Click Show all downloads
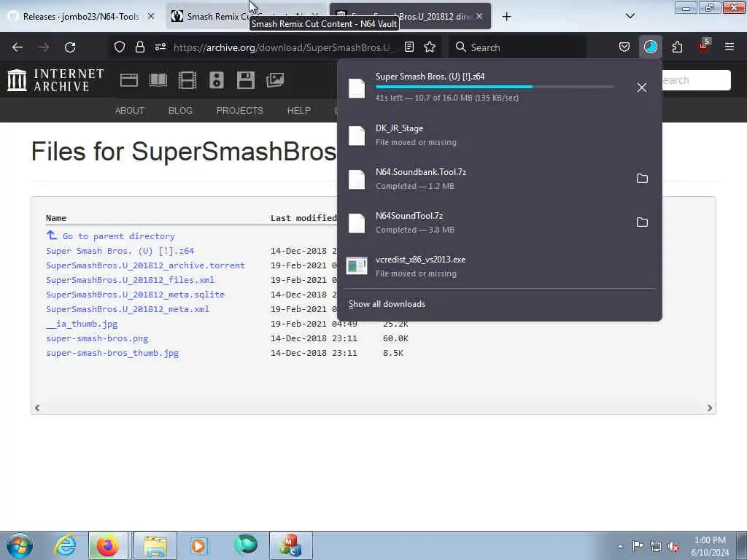Viewport: 747px width, 560px height. point(387,304)
